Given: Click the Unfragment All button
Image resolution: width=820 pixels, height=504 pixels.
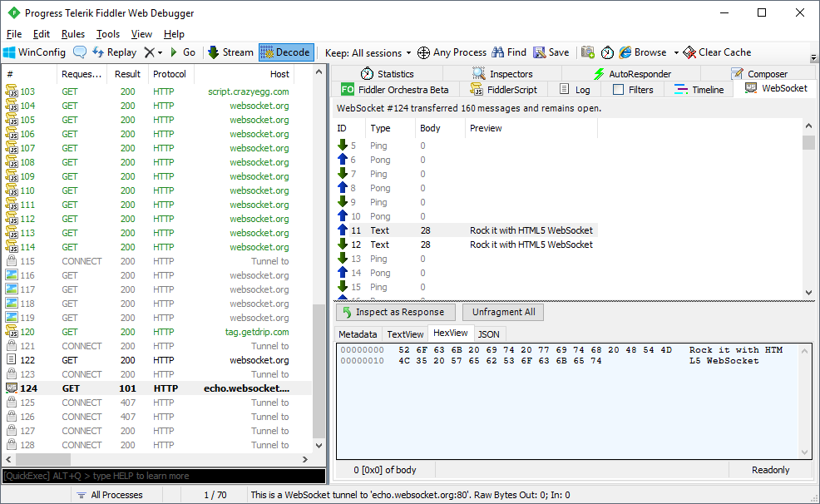Looking at the screenshot, I should [x=502, y=312].
